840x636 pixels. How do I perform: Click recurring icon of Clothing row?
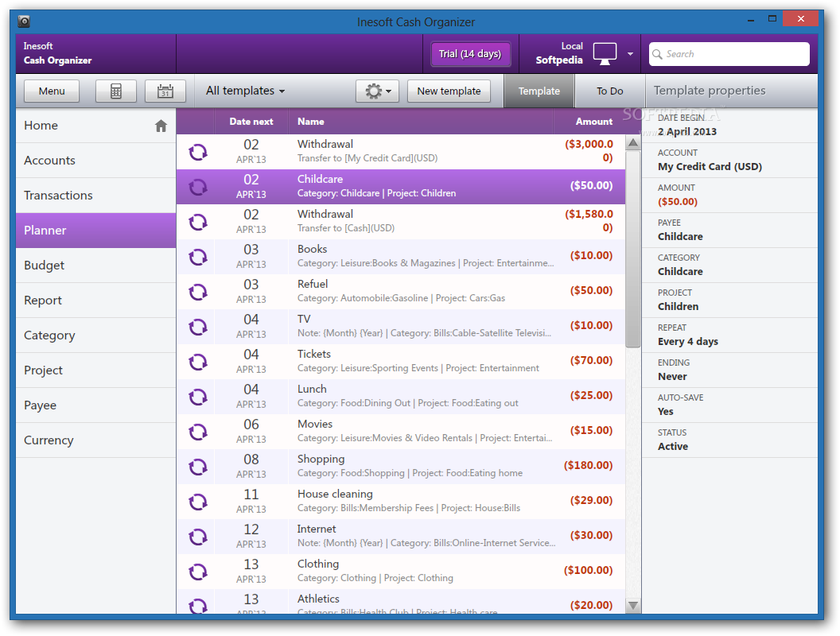[x=198, y=572]
